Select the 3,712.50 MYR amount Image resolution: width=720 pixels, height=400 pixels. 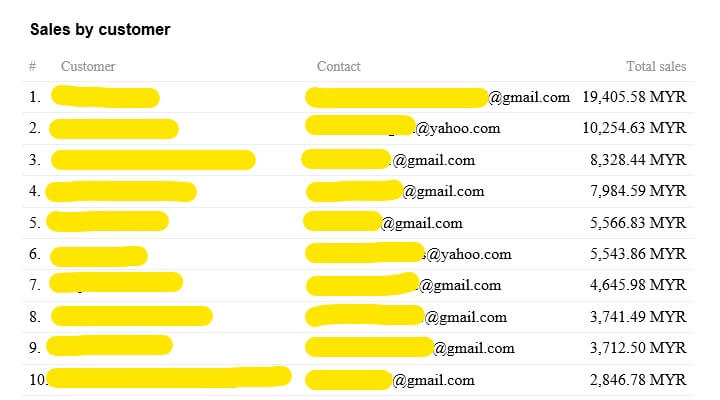638,349
